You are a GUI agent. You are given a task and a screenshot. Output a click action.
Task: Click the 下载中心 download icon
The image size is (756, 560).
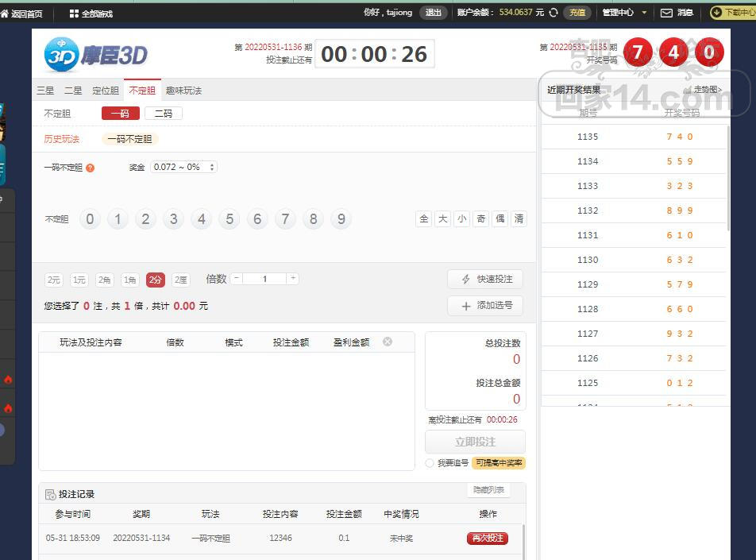(715, 13)
